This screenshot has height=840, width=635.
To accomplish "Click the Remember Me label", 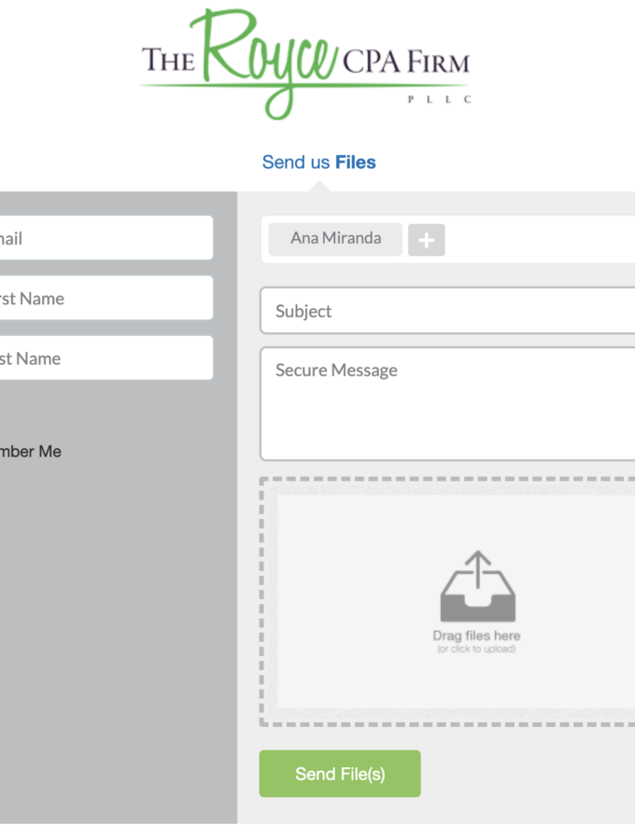I will coord(31,451).
